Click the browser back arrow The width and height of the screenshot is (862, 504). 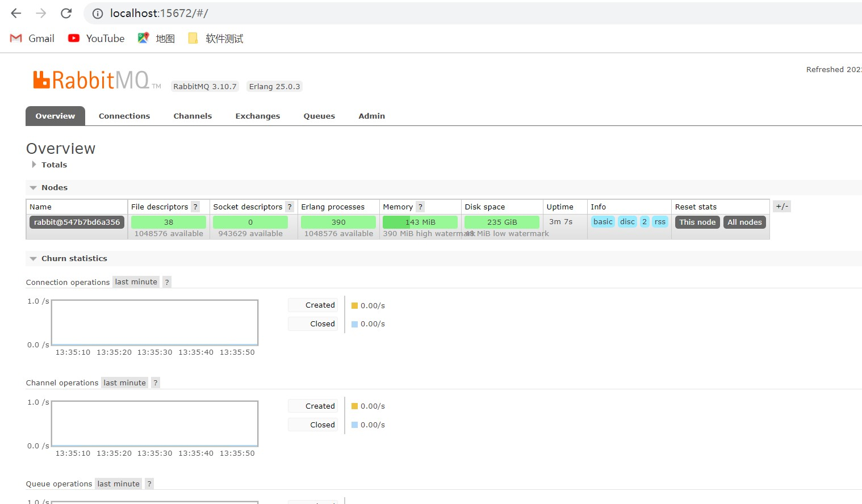point(16,13)
